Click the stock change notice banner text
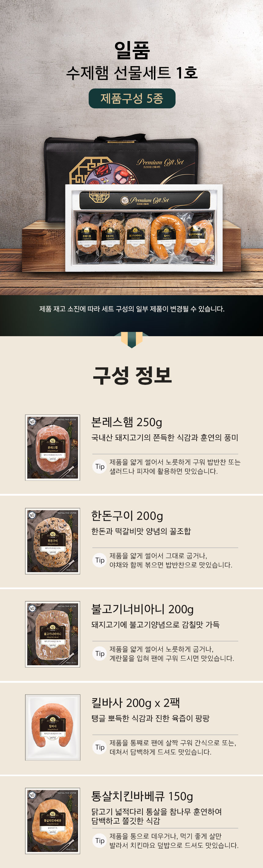 pyautogui.click(x=132, y=309)
